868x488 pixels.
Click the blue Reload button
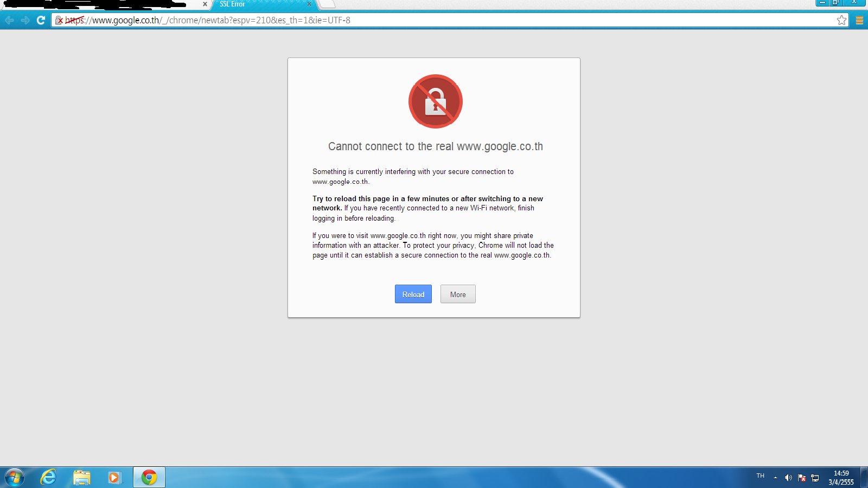(413, 294)
